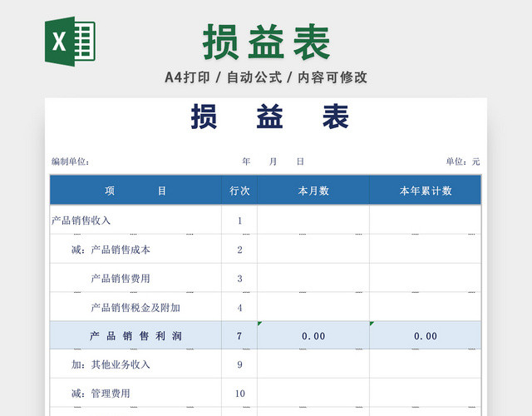Image resolution: width=532 pixels, height=416 pixels.
Task: Click the 编制单位: label
Action: [71, 161]
